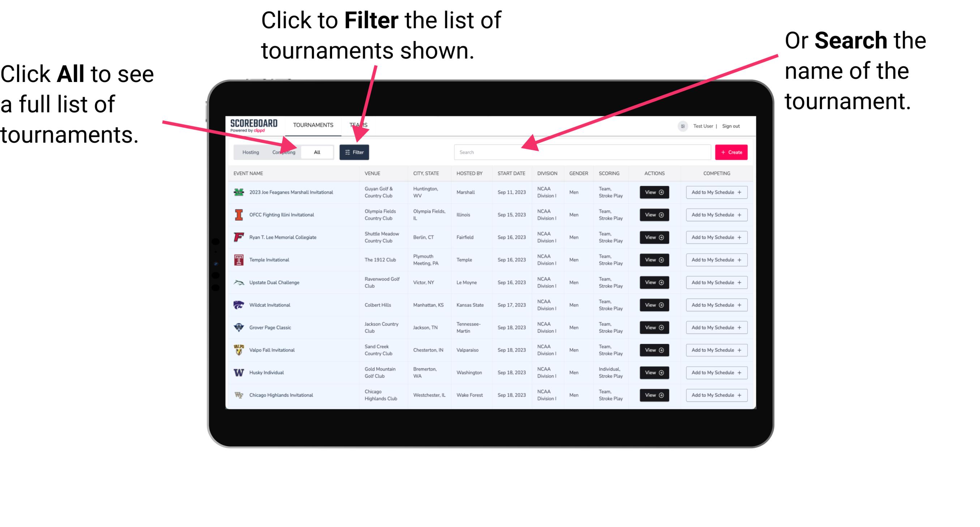Click View for Husky Individual tournament
Screen dimensions: 980x527
point(654,372)
